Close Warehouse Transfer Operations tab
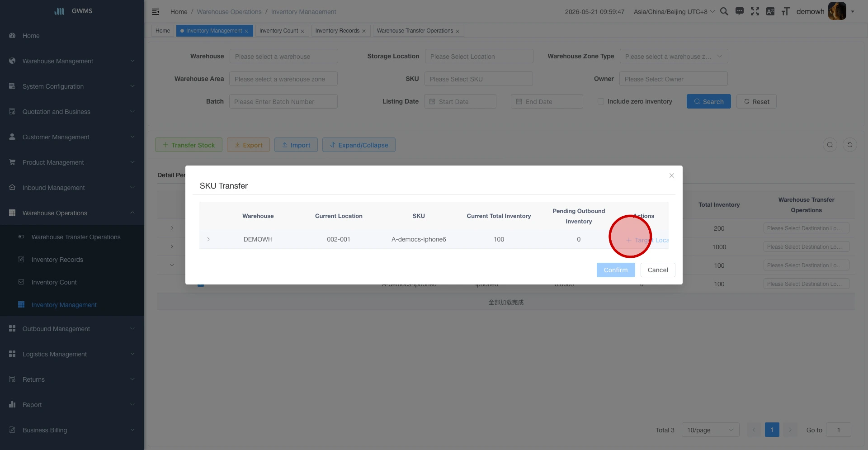This screenshot has width=868, height=450. pos(458,31)
